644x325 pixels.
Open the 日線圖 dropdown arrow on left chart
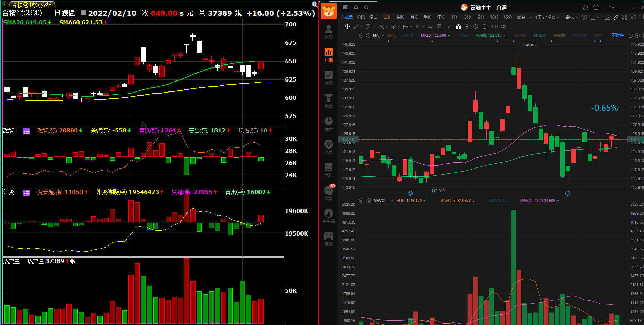click(83, 13)
